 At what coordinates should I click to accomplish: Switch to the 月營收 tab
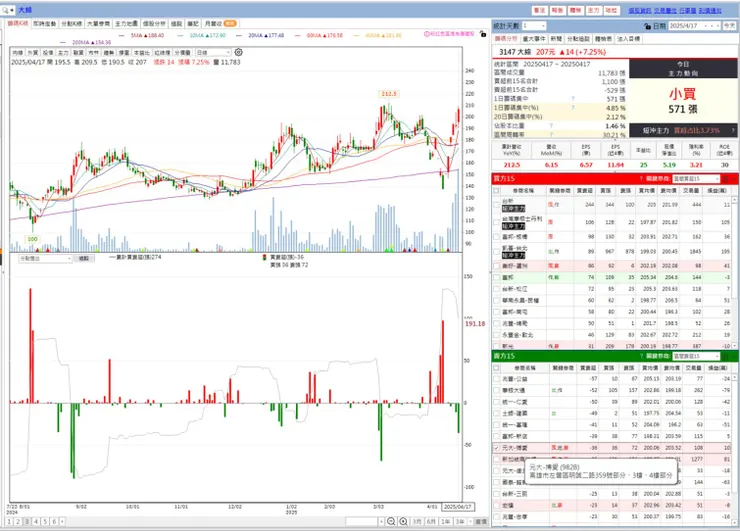[220, 24]
